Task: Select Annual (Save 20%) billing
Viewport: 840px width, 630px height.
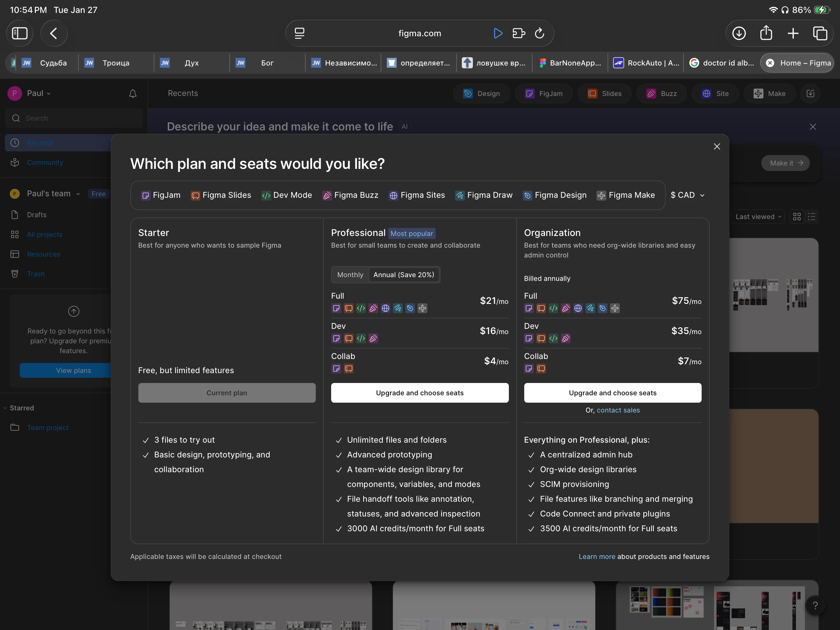Action: (404, 275)
